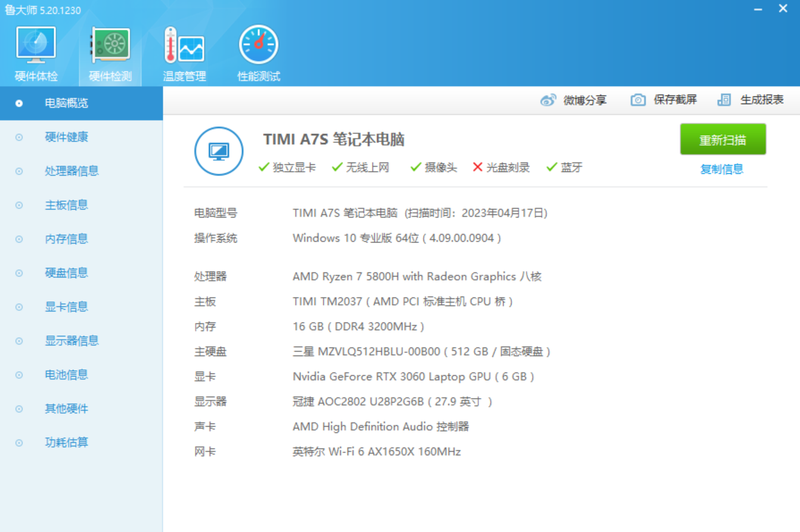Screen dimensions: 800x532
Task: Open 电池信息 in the sidebar
Action: tap(81, 375)
